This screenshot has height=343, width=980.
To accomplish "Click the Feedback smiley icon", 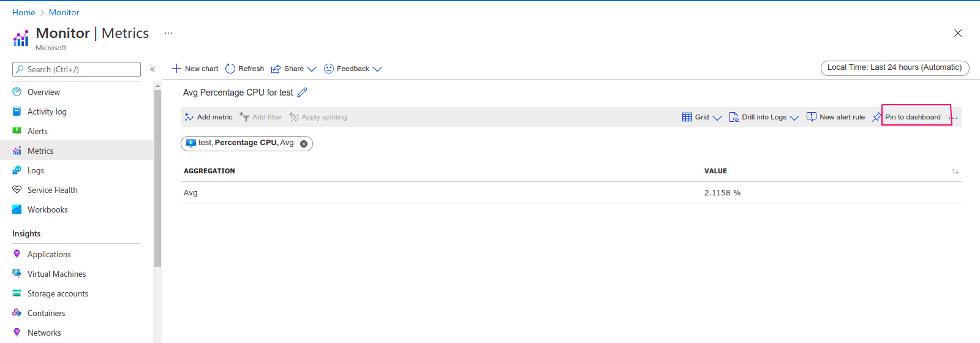I will [329, 69].
